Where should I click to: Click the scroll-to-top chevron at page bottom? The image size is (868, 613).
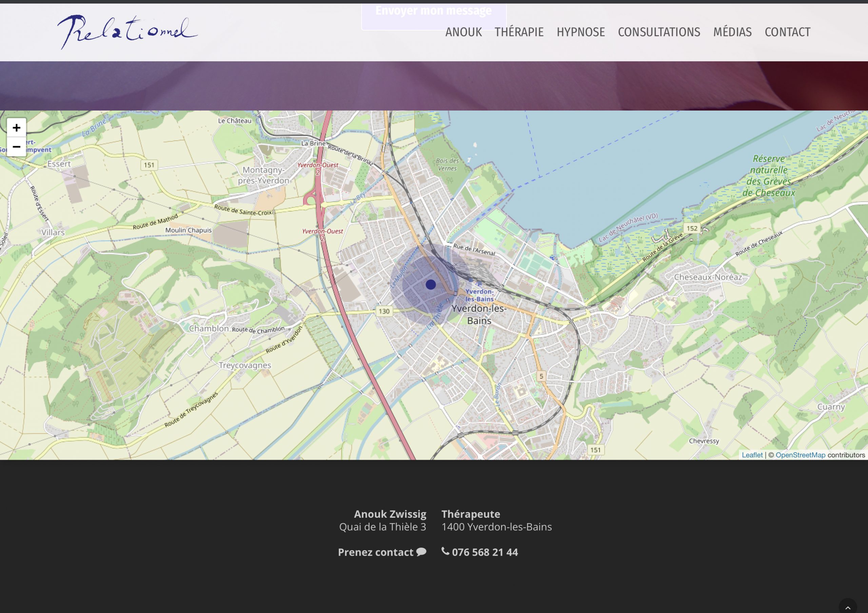pyautogui.click(x=848, y=607)
